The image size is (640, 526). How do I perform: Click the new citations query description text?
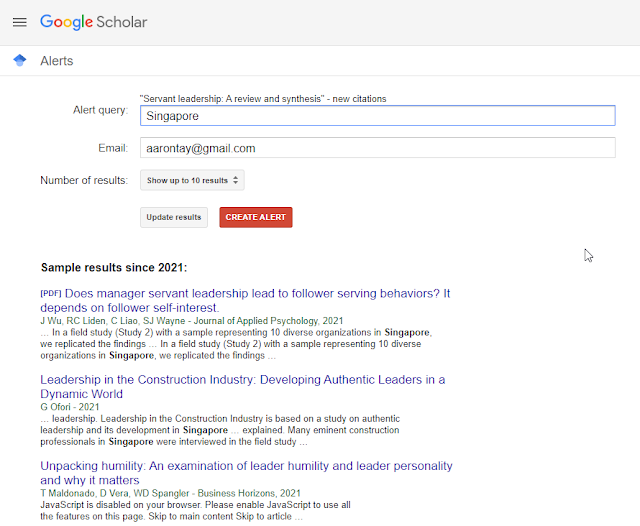click(x=263, y=99)
